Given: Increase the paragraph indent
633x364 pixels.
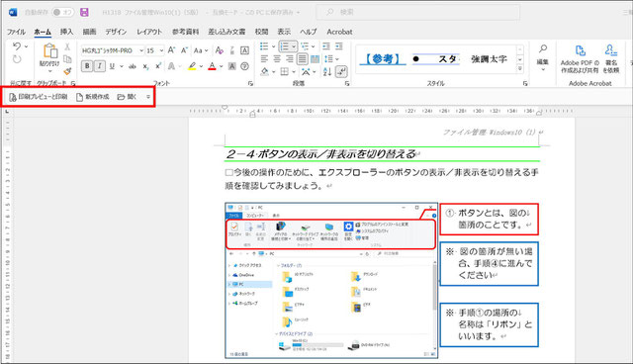Looking at the screenshot, I should tap(339, 46).
